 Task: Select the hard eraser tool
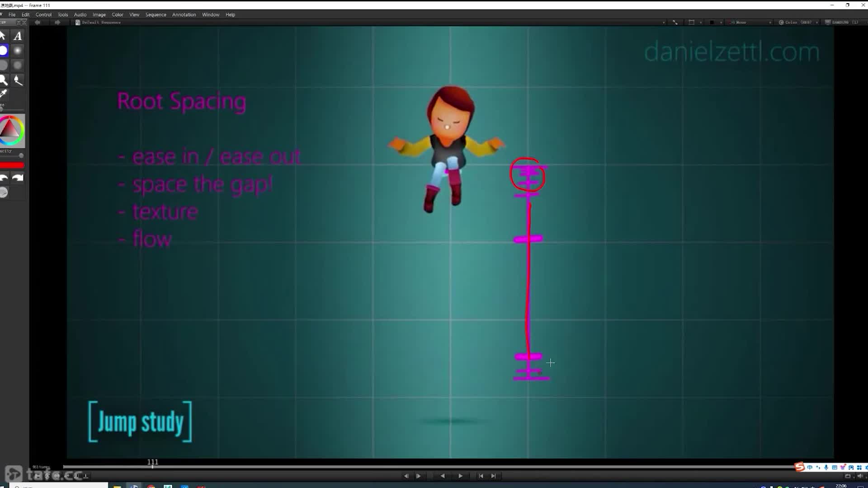pyautogui.click(x=4, y=66)
